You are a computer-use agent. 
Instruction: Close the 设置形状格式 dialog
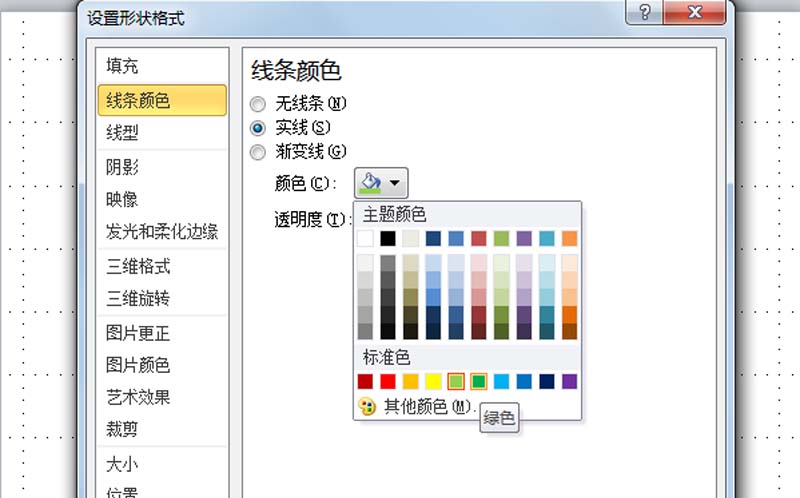pyautogui.click(x=694, y=11)
